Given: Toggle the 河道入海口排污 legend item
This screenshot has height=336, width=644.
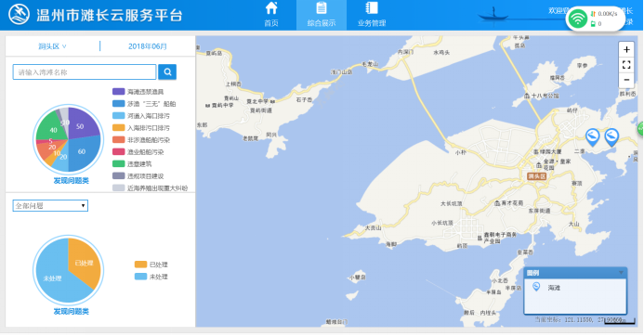Looking at the screenshot, I should click(x=141, y=116).
